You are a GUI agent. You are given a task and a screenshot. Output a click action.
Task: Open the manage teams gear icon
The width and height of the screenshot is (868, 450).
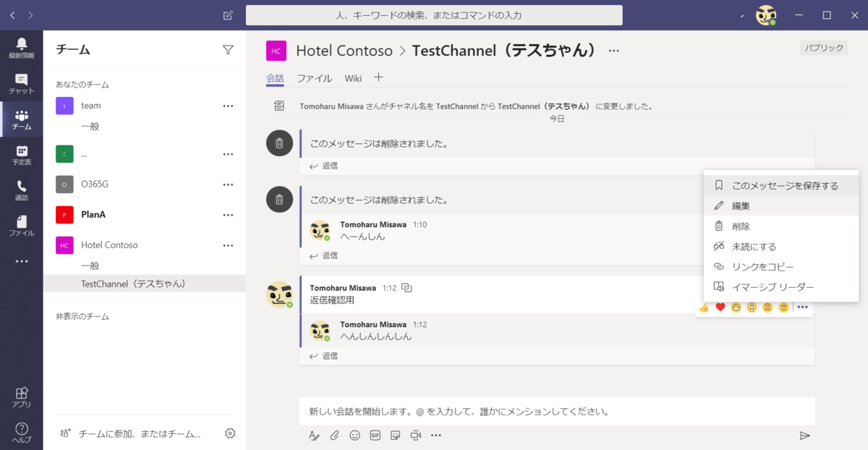[230, 433]
